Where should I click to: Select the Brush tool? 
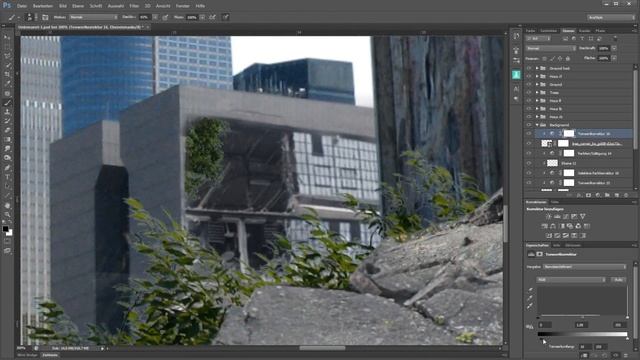[x=7, y=103]
